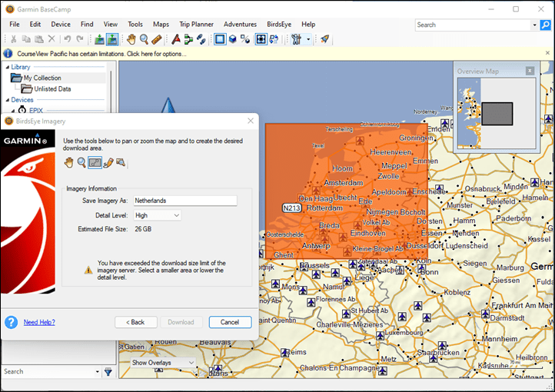Viewport: 555px width, 392px height.
Task: Switch to 3D map view cube icon
Action: tap(233, 39)
